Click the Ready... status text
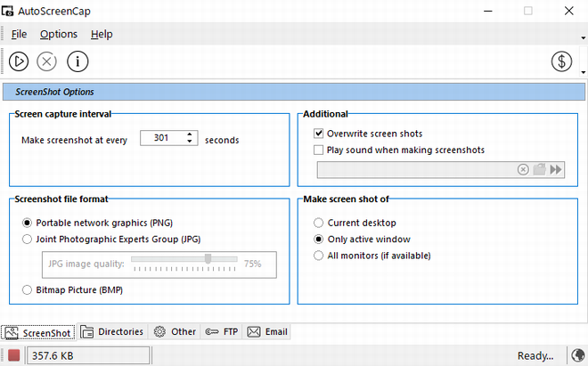The width and height of the screenshot is (588, 366). [535, 355]
